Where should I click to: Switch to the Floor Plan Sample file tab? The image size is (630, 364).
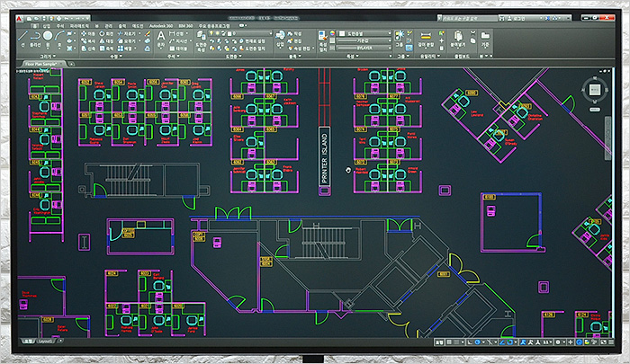(x=40, y=65)
